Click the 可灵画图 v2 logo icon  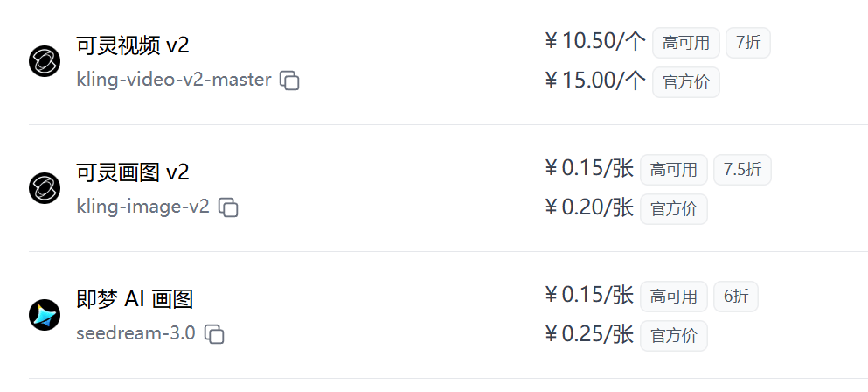coord(45,188)
